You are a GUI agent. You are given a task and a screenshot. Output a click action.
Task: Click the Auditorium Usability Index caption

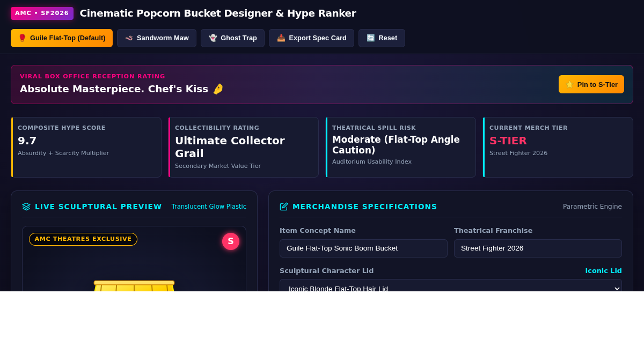click(372, 162)
